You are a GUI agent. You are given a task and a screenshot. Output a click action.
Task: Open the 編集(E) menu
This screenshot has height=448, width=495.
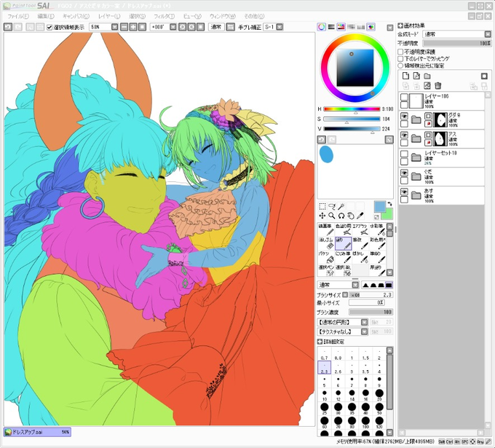46,17
